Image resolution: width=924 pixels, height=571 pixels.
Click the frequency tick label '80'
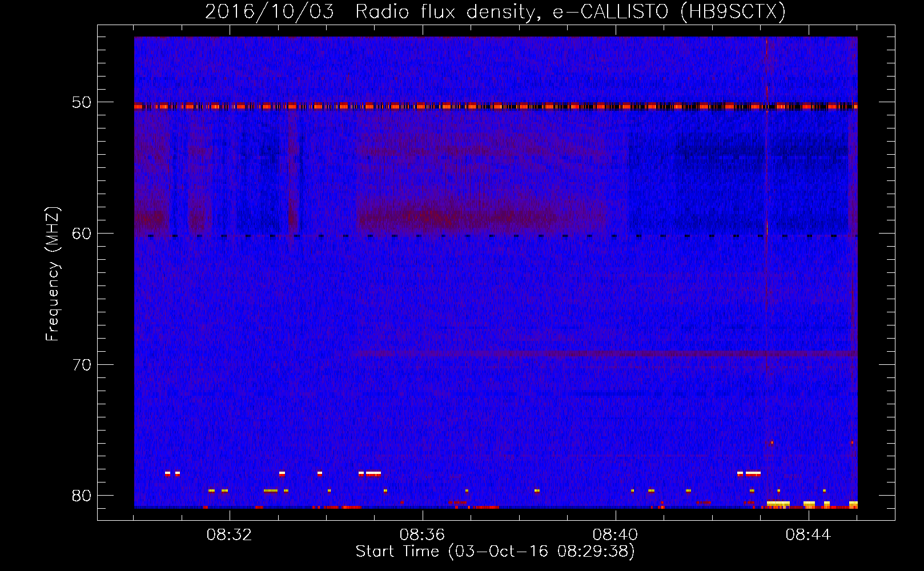[82, 496]
